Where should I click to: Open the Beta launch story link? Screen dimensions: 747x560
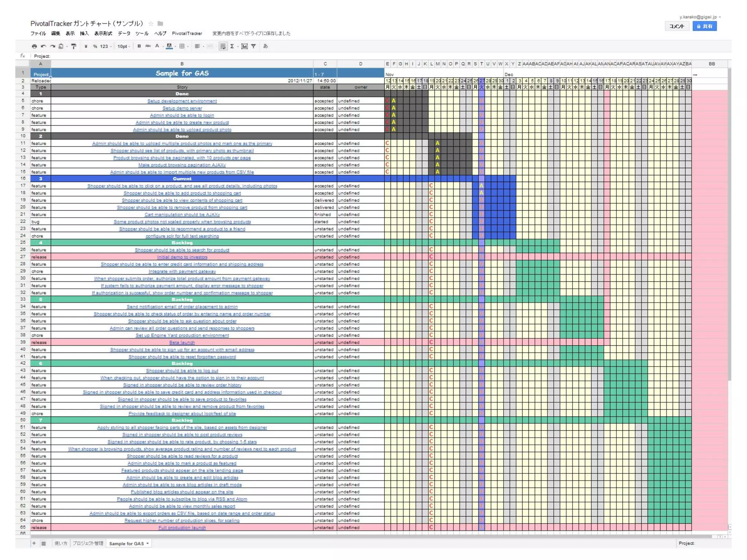[182, 342]
